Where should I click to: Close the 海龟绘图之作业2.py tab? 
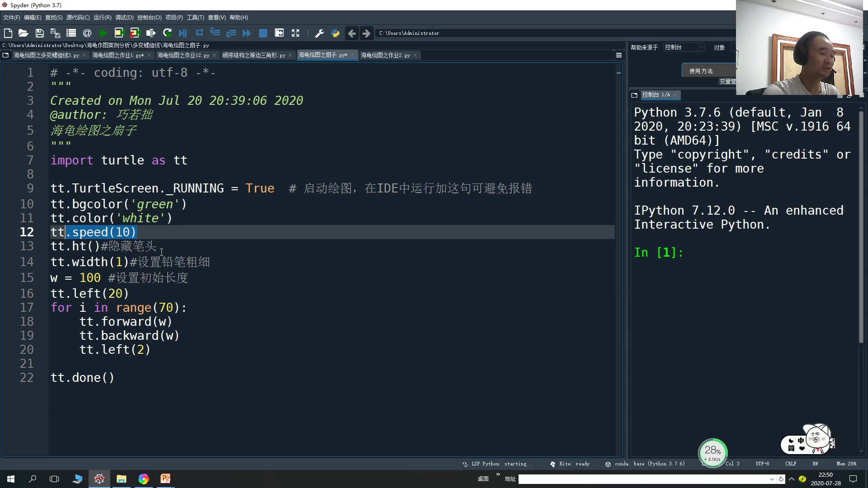coord(415,55)
